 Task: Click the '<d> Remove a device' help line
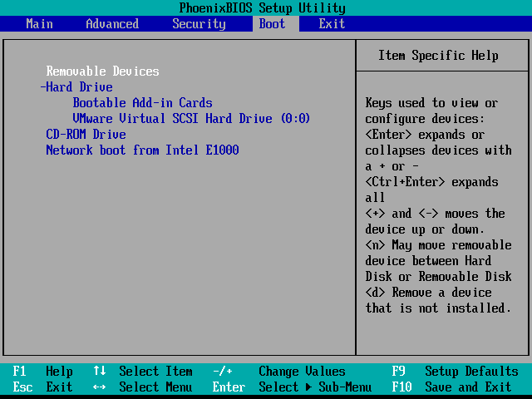[x=429, y=292]
